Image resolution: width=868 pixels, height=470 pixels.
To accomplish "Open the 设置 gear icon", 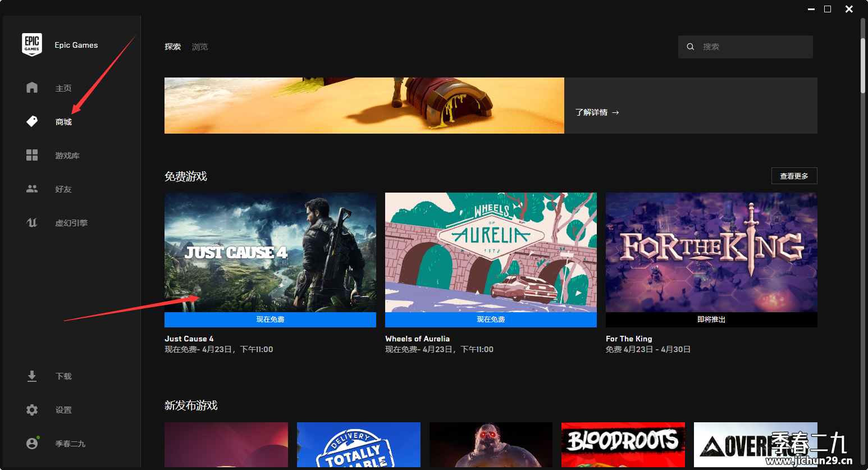I will coord(32,410).
